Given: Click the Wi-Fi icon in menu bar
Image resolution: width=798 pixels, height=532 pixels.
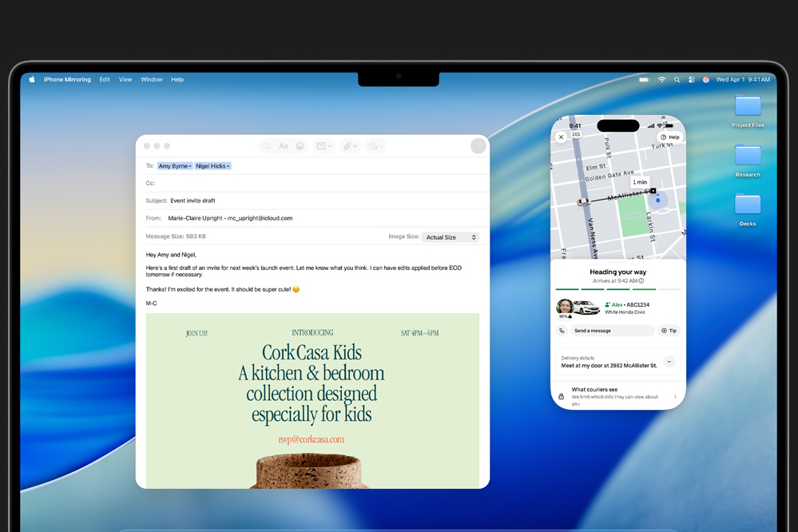Looking at the screenshot, I should [661, 79].
